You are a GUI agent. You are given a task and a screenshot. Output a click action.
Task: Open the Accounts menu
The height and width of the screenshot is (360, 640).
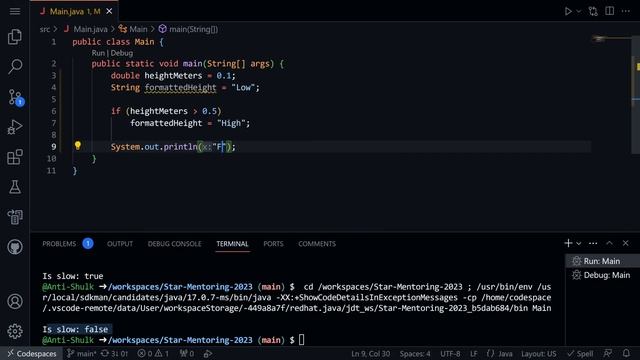(x=15, y=301)
